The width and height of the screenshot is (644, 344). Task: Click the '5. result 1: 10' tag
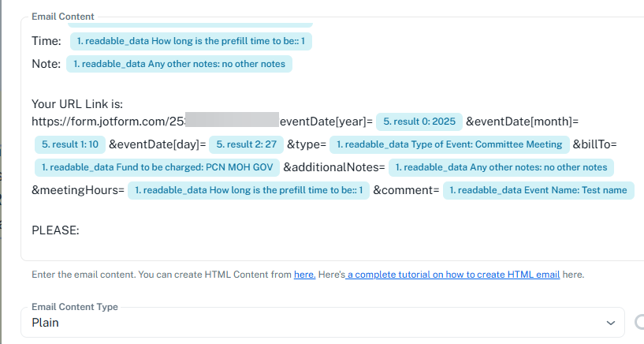69,144
